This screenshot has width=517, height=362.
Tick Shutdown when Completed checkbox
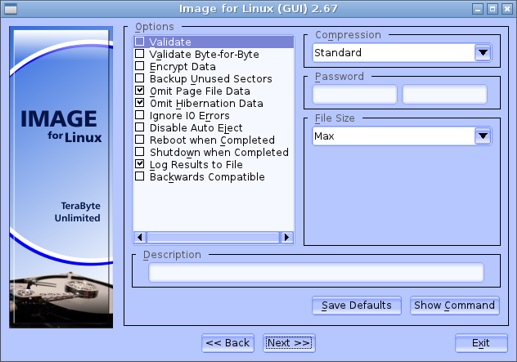[140, 152]
